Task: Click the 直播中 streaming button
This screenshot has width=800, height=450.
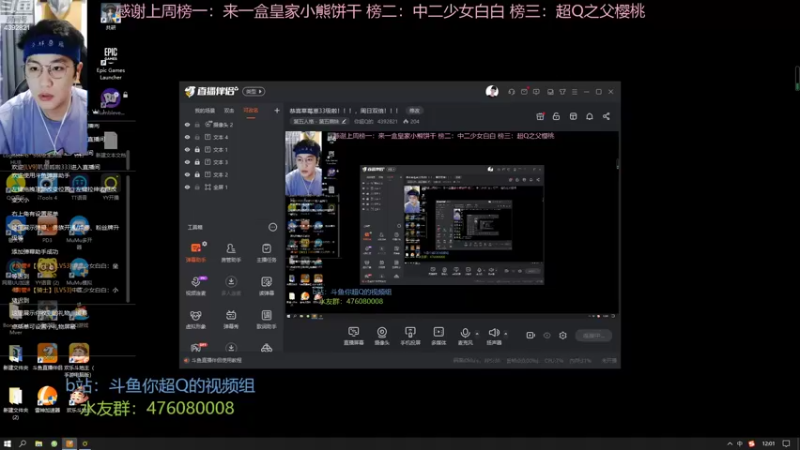Action: pos(594,335)
